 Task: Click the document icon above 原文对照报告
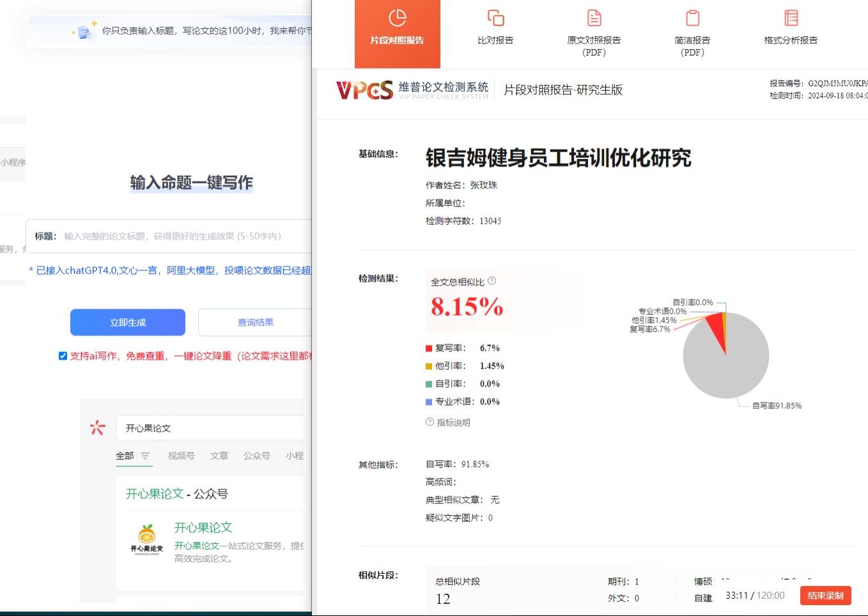[x=594, y=18]
